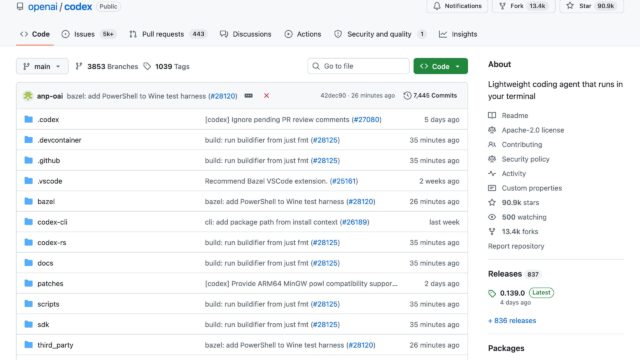
Task: Click the license scale icon
Action: point(492,130)
